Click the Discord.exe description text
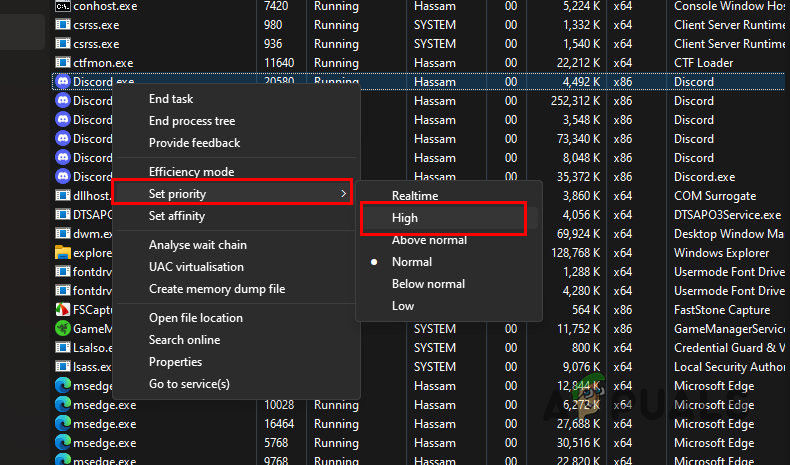The width and height of the screenshot is (790, 465). pos(704,177)
